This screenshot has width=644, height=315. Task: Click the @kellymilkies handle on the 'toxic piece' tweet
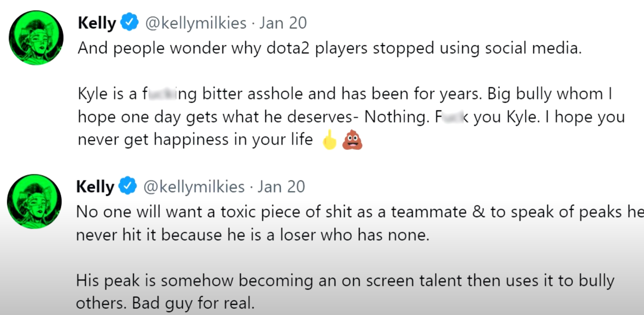(194, 187)
